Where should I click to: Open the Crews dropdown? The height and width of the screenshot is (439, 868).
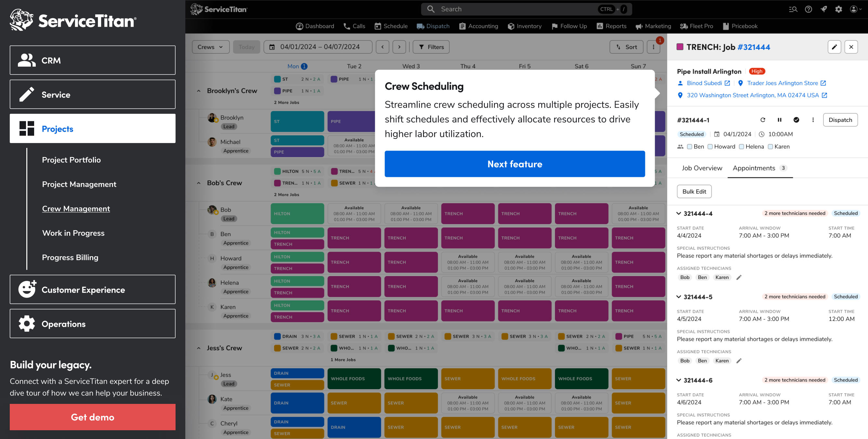[x=210, y=47]
